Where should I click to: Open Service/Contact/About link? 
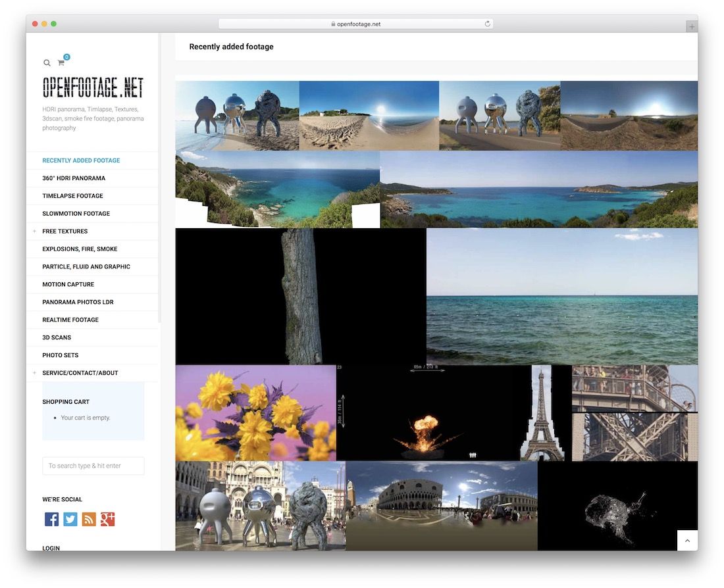(80, 373)
